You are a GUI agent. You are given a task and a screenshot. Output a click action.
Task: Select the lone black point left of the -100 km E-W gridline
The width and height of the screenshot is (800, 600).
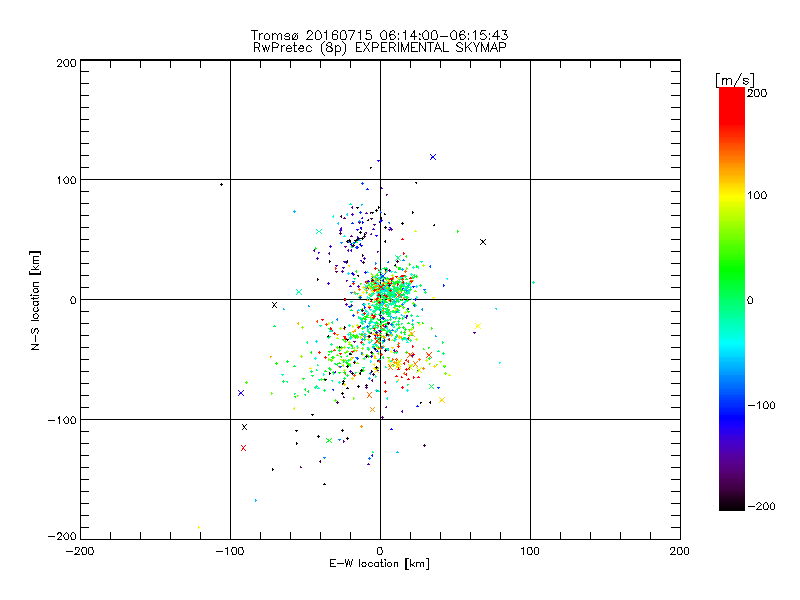(221, 185)
